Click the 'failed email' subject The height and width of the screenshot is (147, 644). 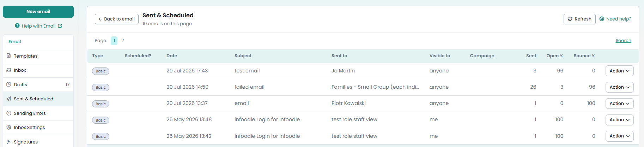pos(249,87)
